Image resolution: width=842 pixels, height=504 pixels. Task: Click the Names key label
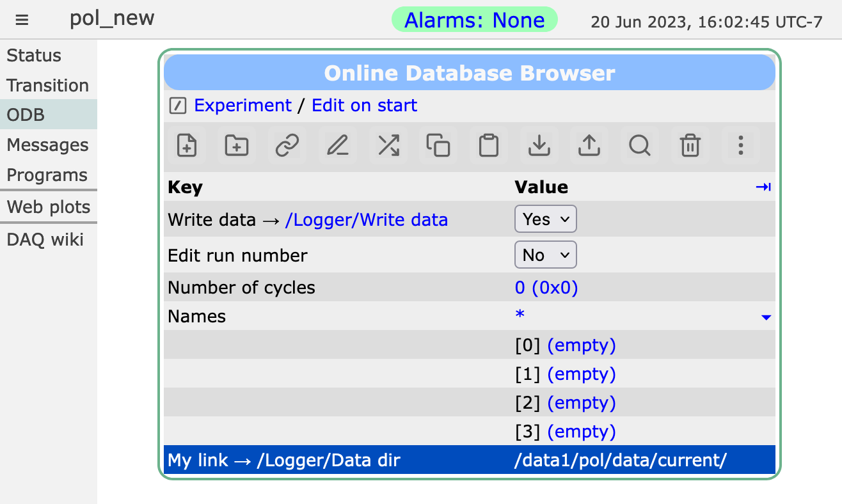coord(196,316)
